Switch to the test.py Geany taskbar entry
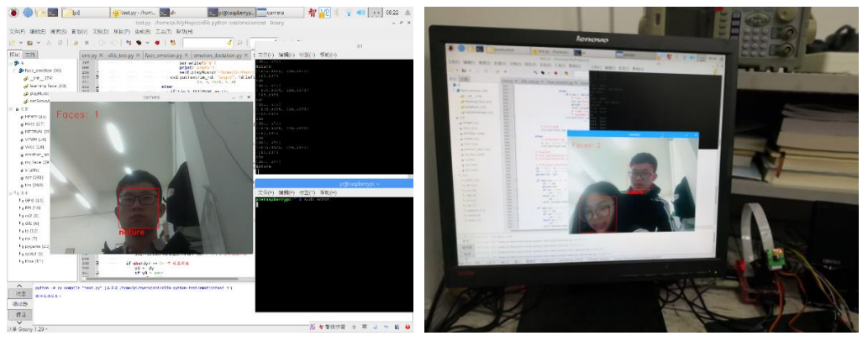Screen dimensions: 868x341 [133, 12]
